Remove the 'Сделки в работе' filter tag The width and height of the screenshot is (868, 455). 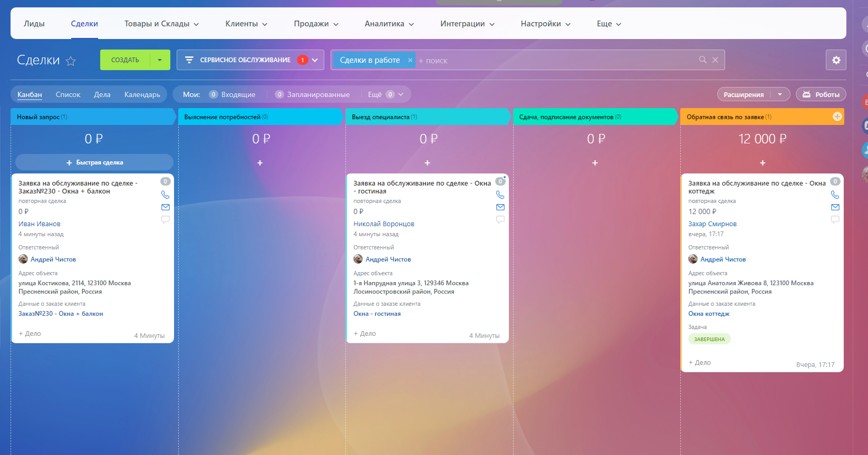pos(410,60)
